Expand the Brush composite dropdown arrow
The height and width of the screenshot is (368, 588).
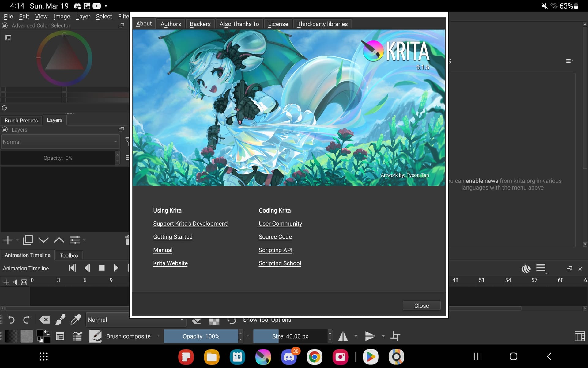158,336
